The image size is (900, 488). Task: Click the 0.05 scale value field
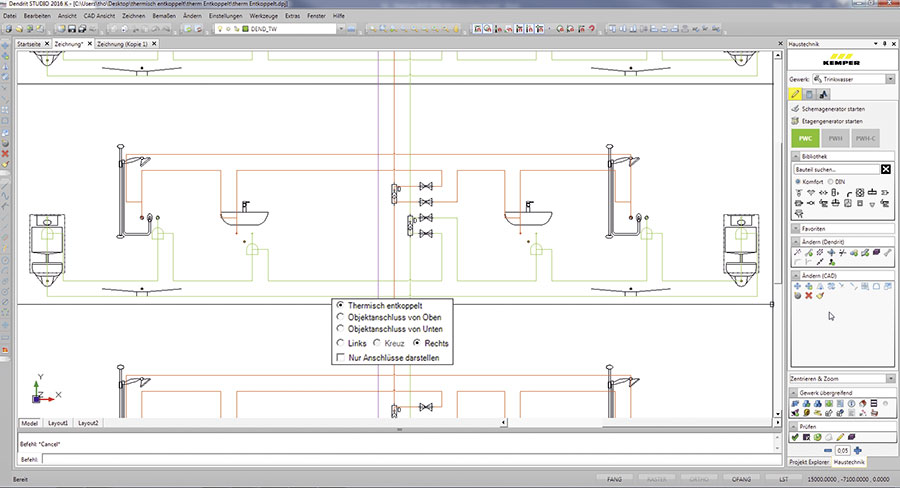[843, 451]
